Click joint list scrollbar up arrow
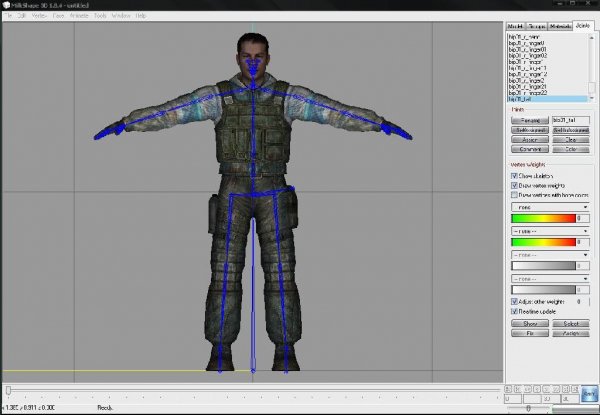 click(592, 37)
